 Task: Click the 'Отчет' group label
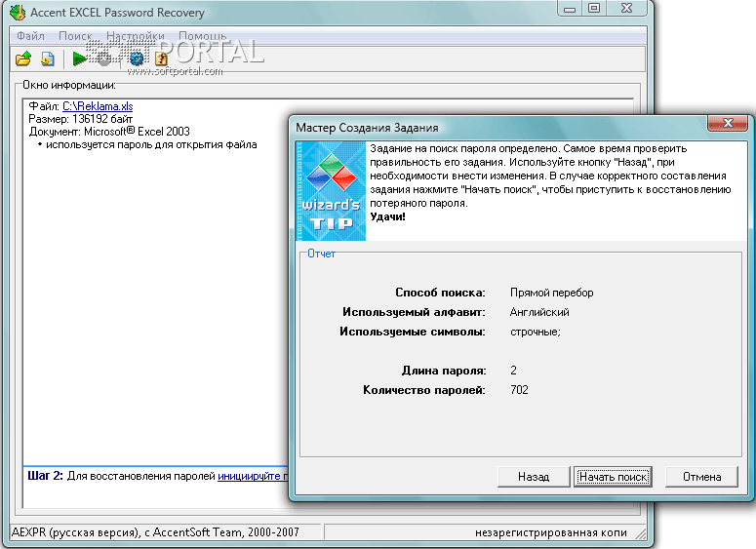pos(321,254)
